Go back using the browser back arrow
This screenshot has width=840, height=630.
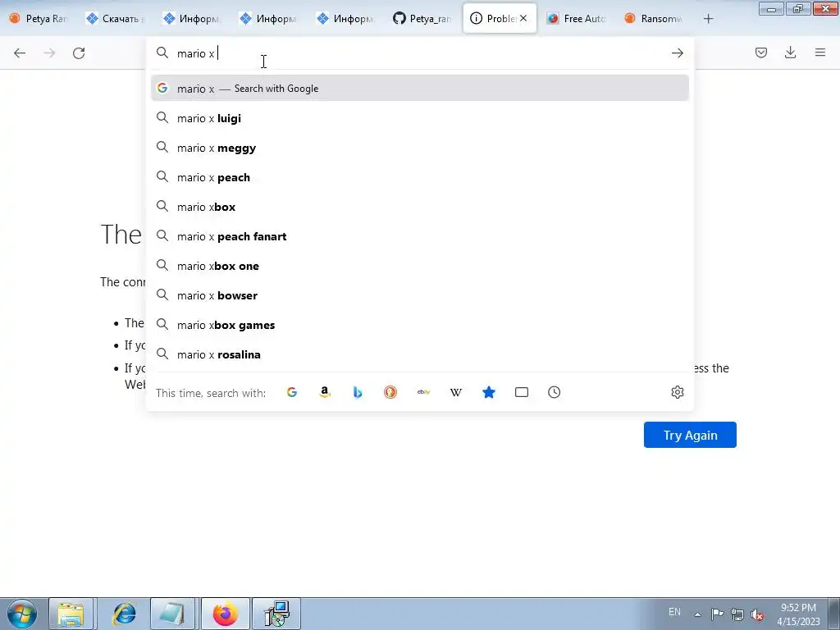point(20,52)
